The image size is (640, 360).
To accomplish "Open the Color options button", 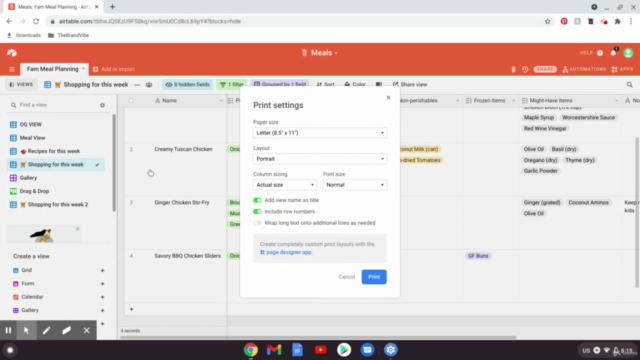I will pos(355,84).
